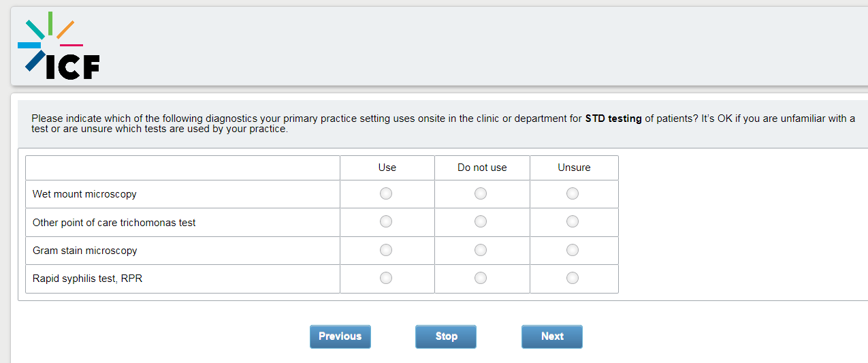The width and height of the screenshot is (868, 363).
Task: Mark Unsure for Gram stain microscopy
Action: [573, 251]
